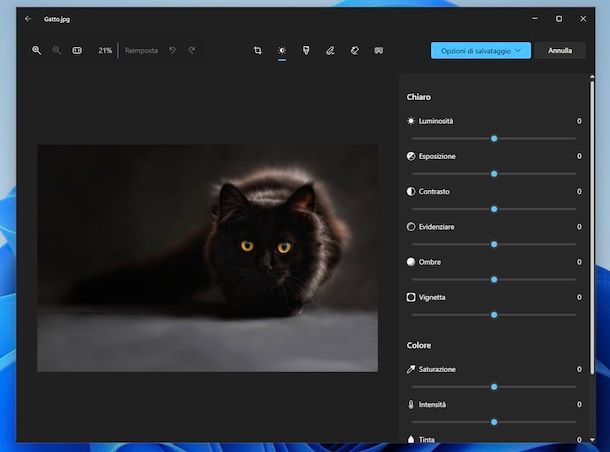
Task: Click the Intensità thermometer icon
Action: click(x=411, y=405)
